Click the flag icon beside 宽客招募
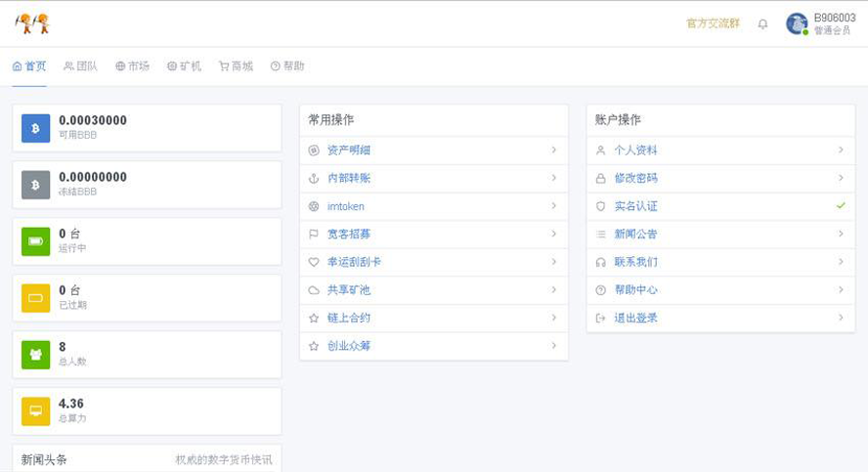 (x=314, y=235)
